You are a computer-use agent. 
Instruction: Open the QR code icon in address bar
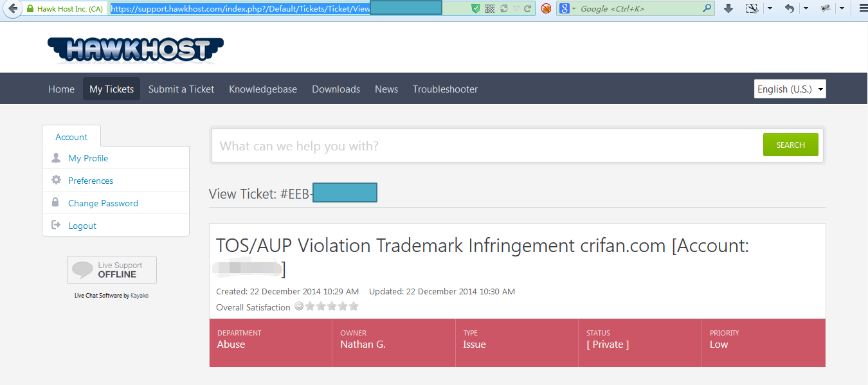click(490, 9)
